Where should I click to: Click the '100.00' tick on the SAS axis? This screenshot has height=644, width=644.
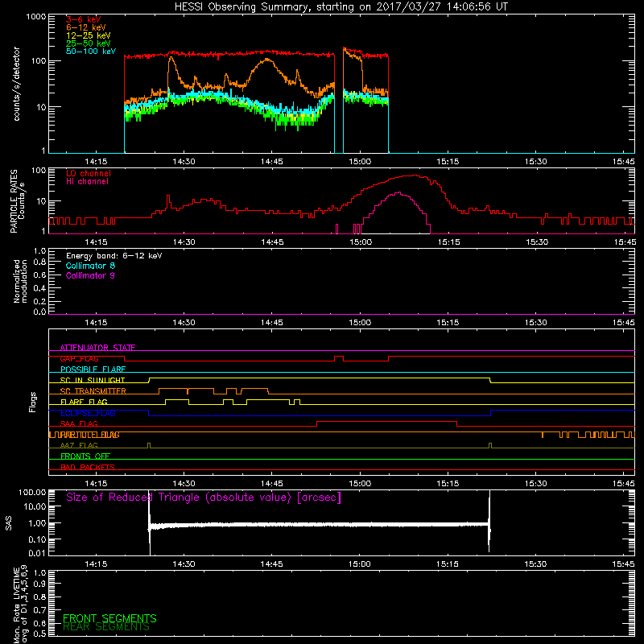pyautogui.click(x=32, y=492)
